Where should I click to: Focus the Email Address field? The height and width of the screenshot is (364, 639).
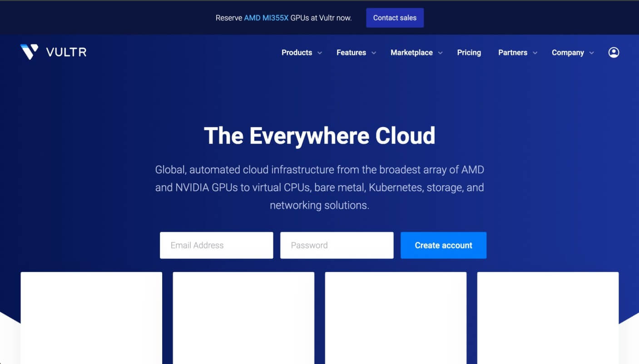[216, 245]
